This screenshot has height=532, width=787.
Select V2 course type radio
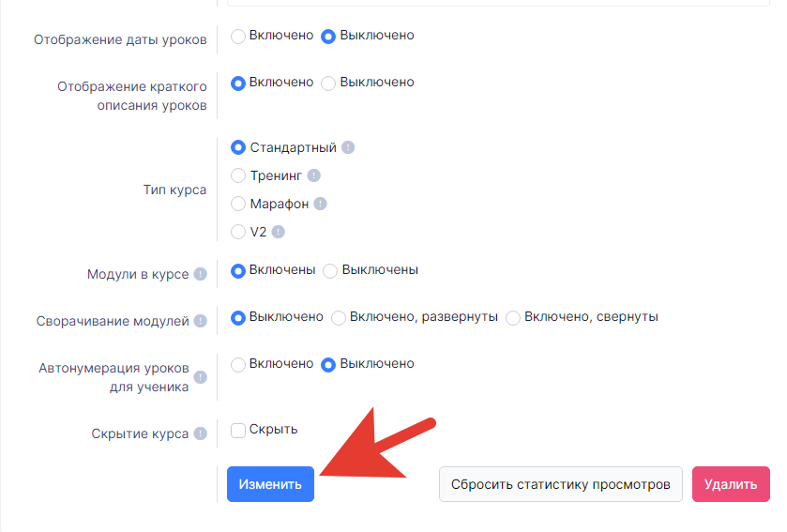tap(238, 232)
